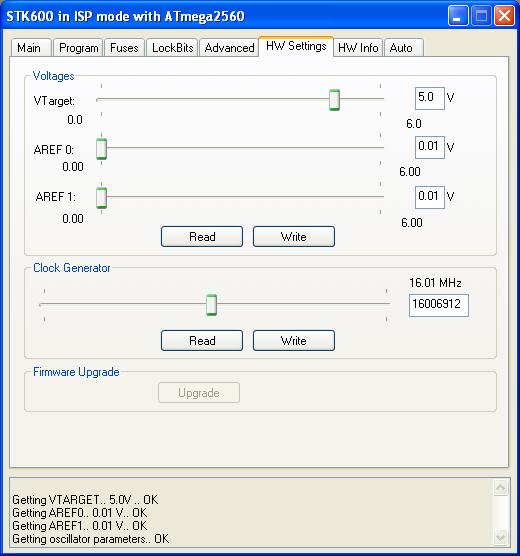Image resolution: width=520 pixels, height=556 pixels.
Task: Open the Program tab
Action: pyautogui.click(x=78, y=48)
